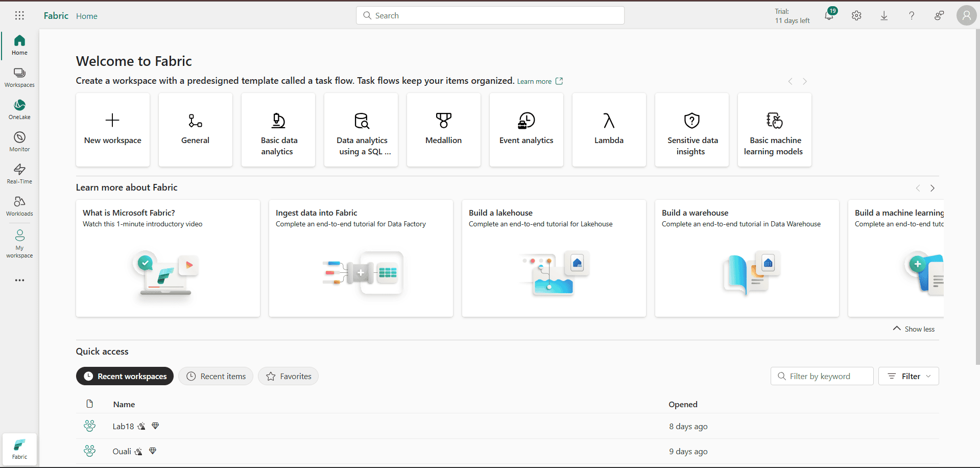Screen dimensions: 980x468
Task: Create a New workspace
Action: pos(112,129)
